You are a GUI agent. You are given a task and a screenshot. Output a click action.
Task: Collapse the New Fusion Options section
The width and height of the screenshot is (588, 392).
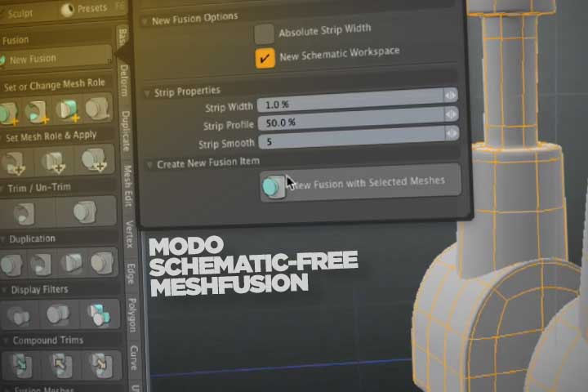[145, 22]
